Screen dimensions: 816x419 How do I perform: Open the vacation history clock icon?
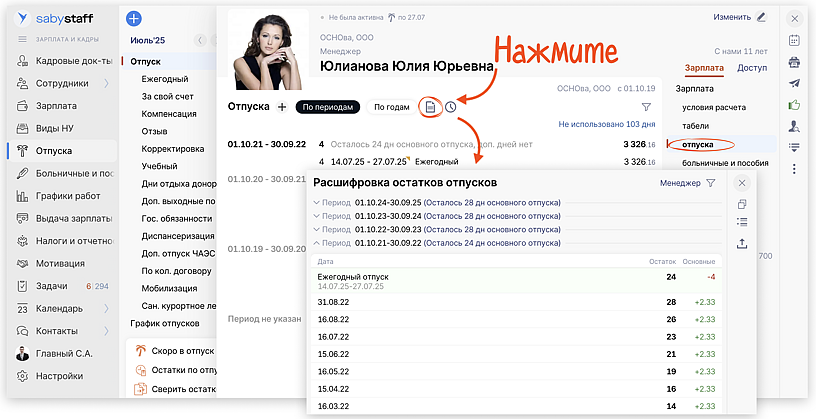[x=450, y=107]
